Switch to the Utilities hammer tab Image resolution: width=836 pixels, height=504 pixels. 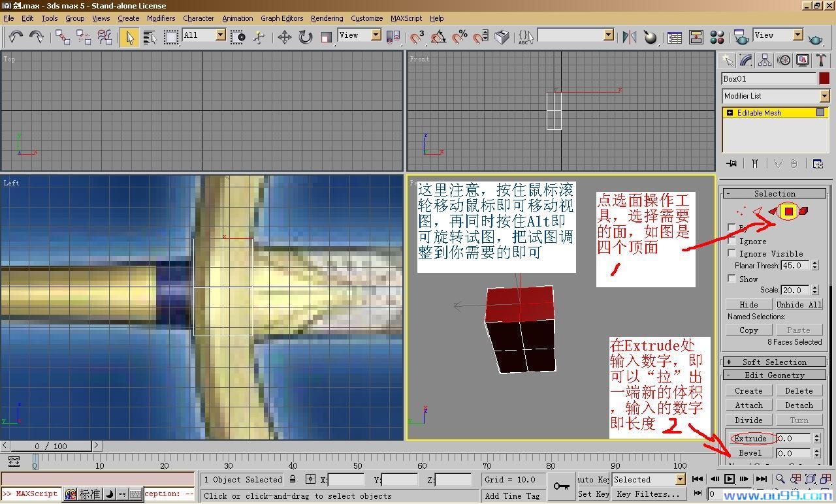822,60
